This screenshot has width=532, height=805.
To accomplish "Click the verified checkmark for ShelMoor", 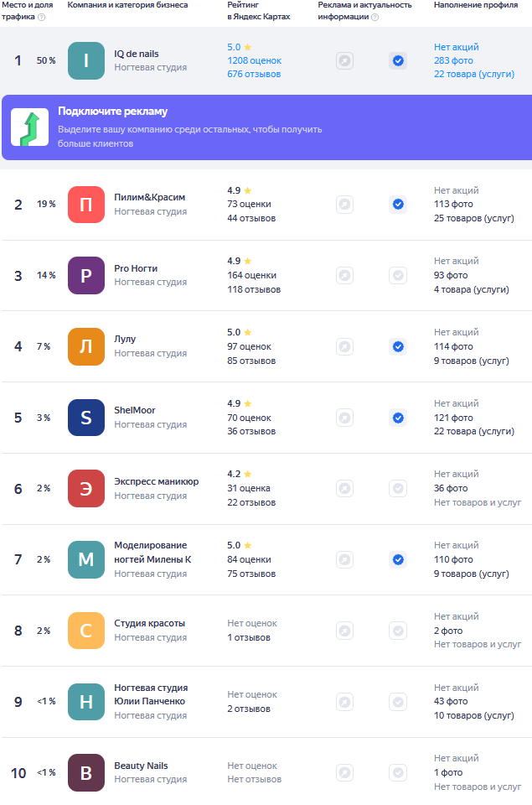I will coord(398,418).
